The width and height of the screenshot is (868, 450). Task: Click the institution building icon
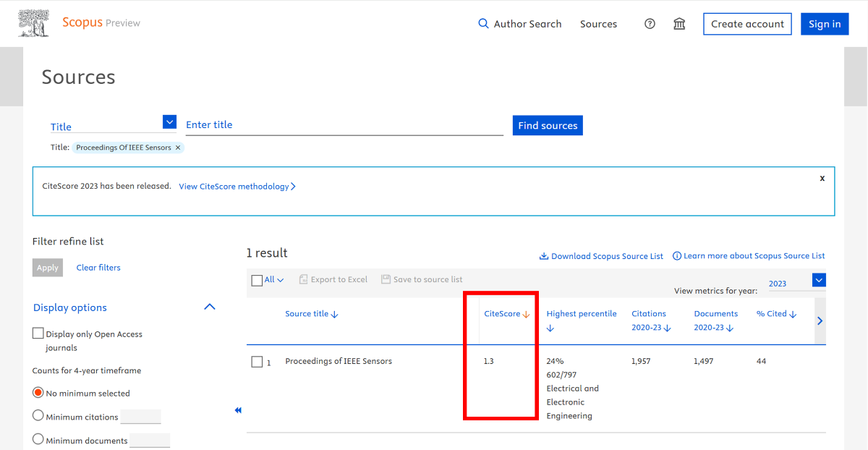point(679,24)
